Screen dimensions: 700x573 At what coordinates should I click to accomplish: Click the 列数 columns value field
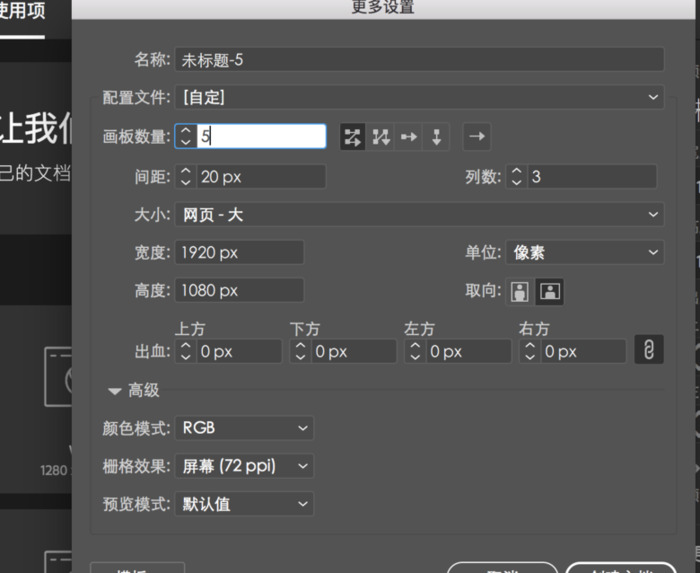click(x=592, y=177)
